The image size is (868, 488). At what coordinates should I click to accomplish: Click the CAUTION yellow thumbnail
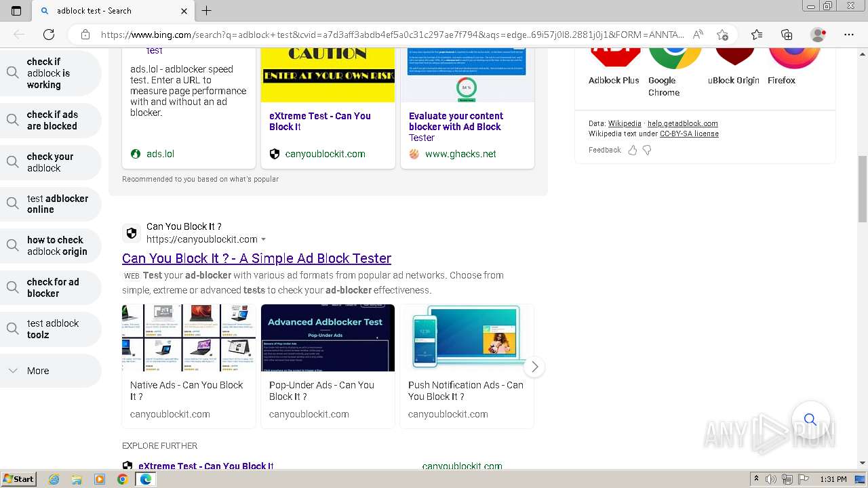click(328, 75)
